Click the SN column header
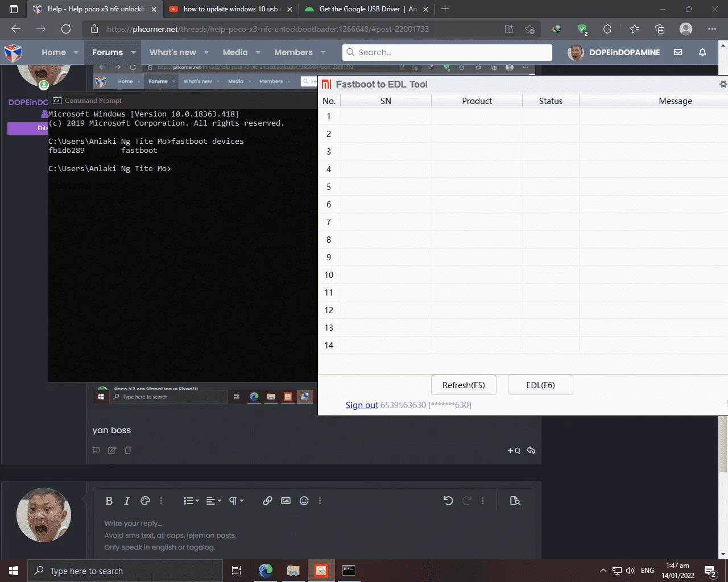 tap(386, 101)
